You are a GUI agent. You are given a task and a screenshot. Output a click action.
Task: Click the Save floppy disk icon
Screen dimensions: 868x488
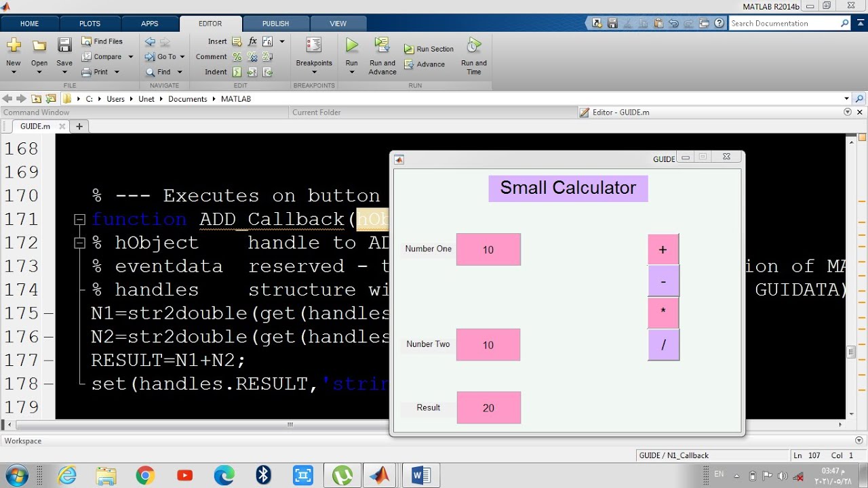(64, 46)
